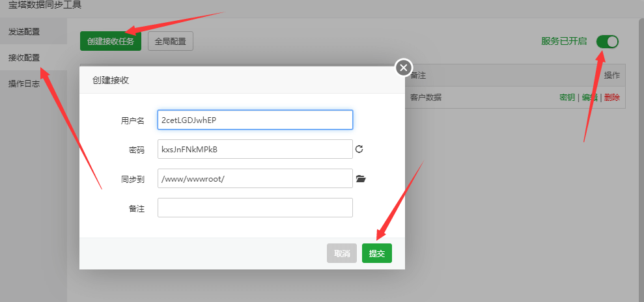The image size is (644, 302).
Task: Cancel the dialog with 取消
Action: point(342,253)
